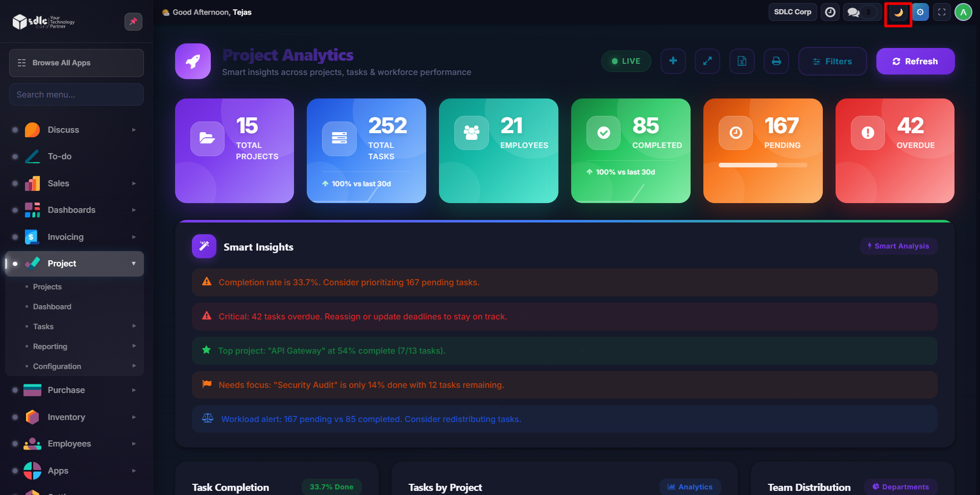Toggle dark mode with moon icon
Screen dimensions: 980x495
898,13
